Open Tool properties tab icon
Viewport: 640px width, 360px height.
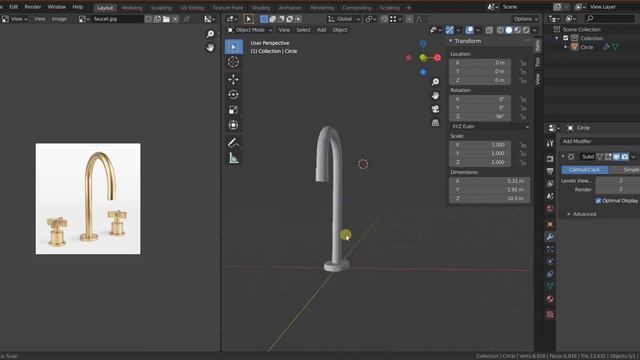point(550,143)
